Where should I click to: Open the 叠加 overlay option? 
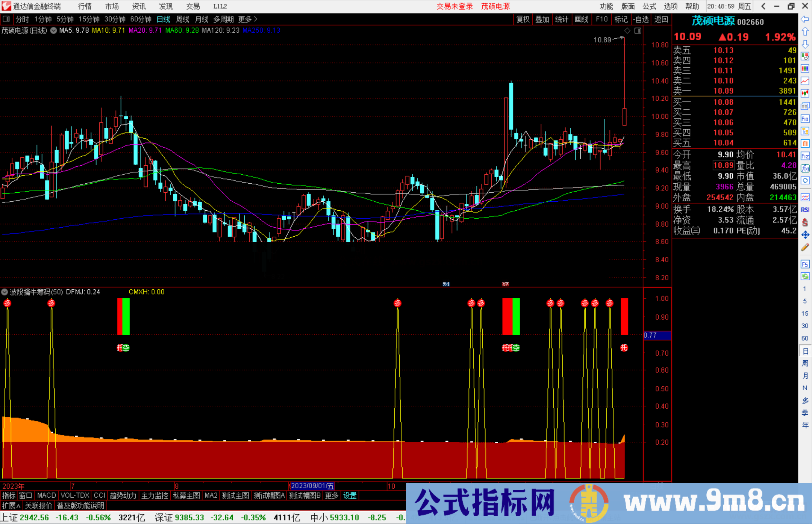tap(542, 19)
